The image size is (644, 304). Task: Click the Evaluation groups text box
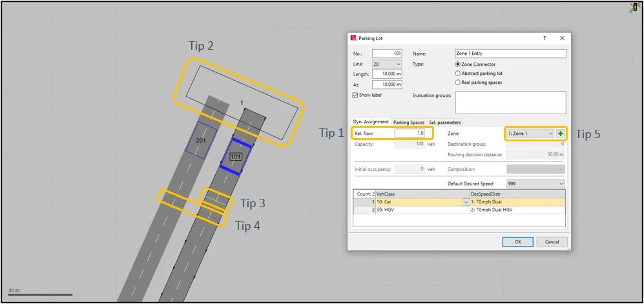[x=510, y=102]
